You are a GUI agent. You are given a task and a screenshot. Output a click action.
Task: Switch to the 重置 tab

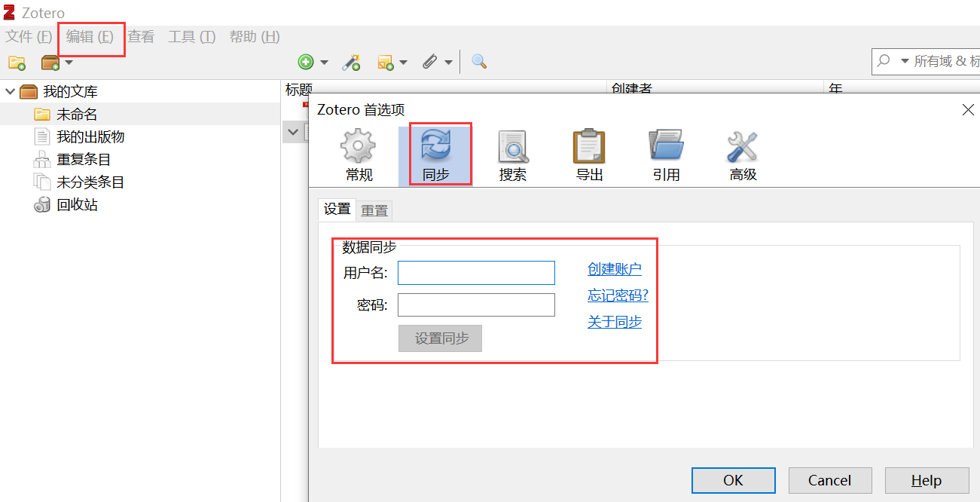[374, 211]
